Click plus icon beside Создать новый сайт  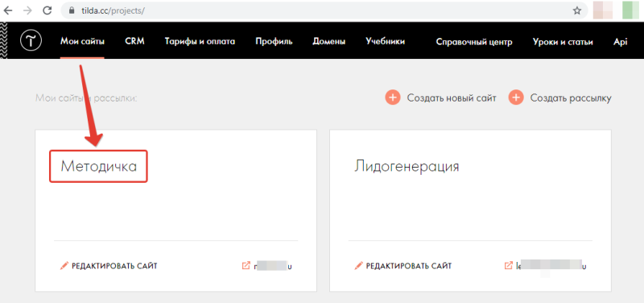pos(393,98)
